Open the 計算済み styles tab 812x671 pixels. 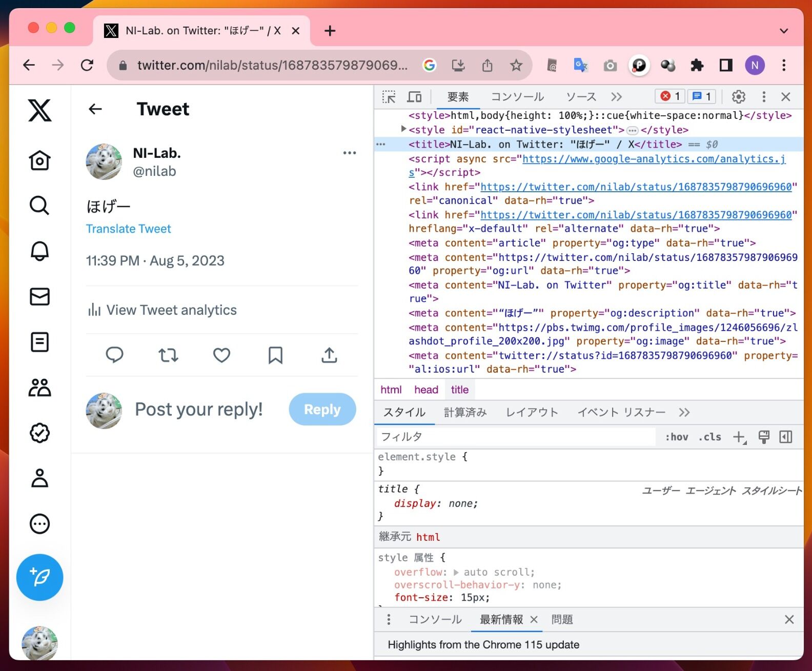(x=465, y=413)
